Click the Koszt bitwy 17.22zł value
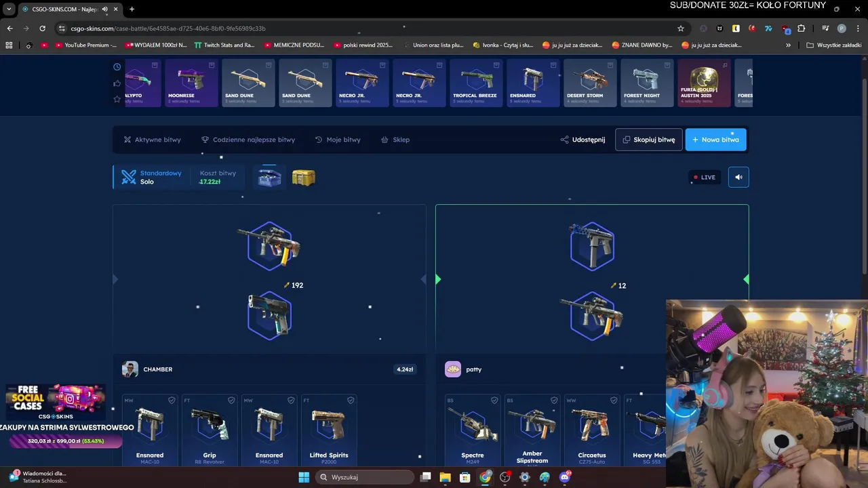Viewport: 868px width, 488px height. [x=210, y=182]
